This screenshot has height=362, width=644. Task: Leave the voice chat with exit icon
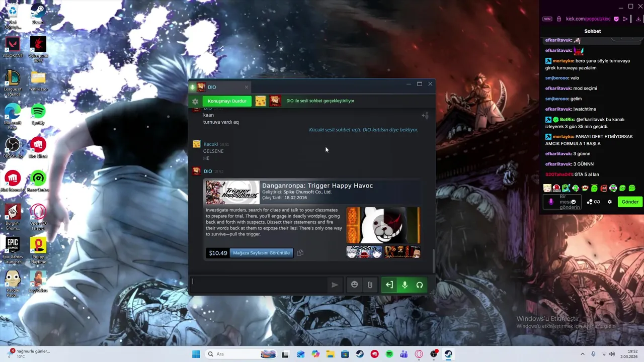click(389, 285)
